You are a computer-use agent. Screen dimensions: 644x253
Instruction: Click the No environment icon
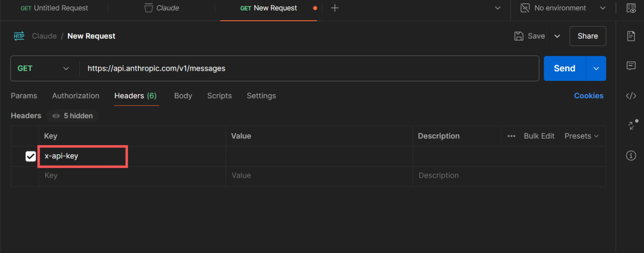[x=525, y=8]
